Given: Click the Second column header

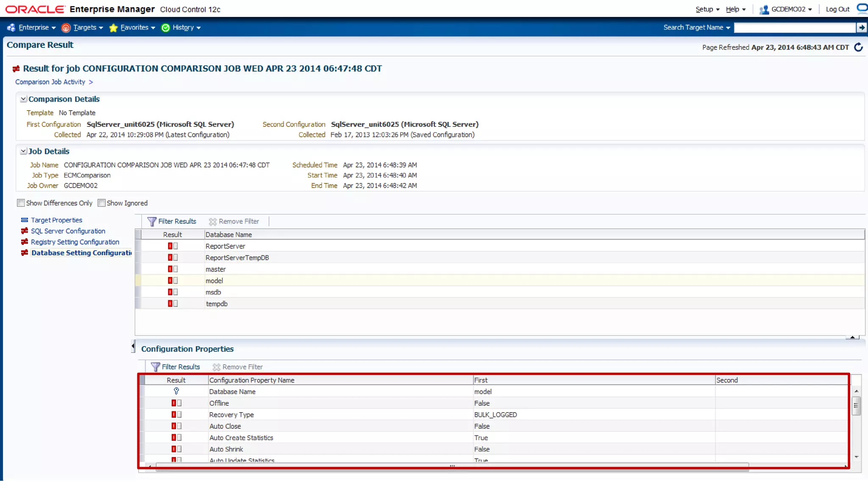Looking at the screenshot, I should point(782,380).
